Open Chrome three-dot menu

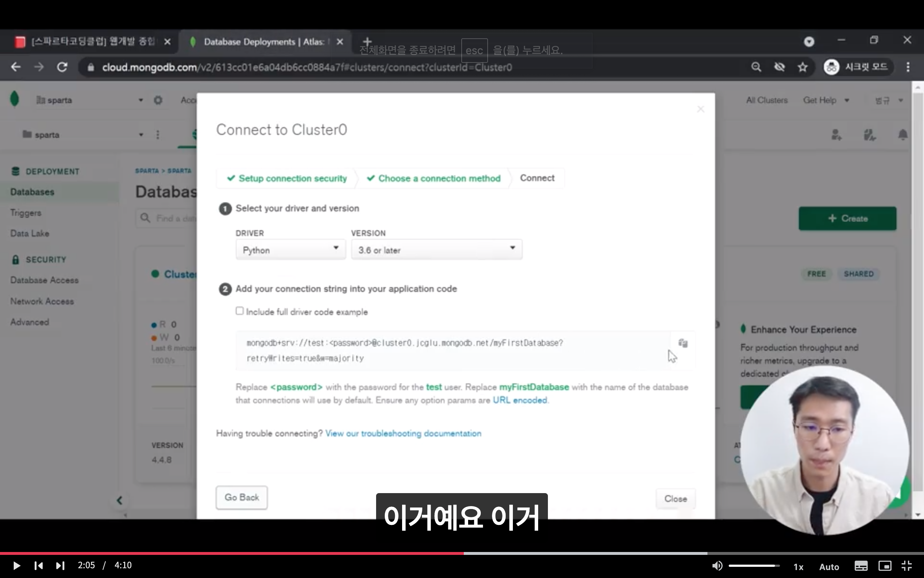pyautogui.click(x=908, y=67)
